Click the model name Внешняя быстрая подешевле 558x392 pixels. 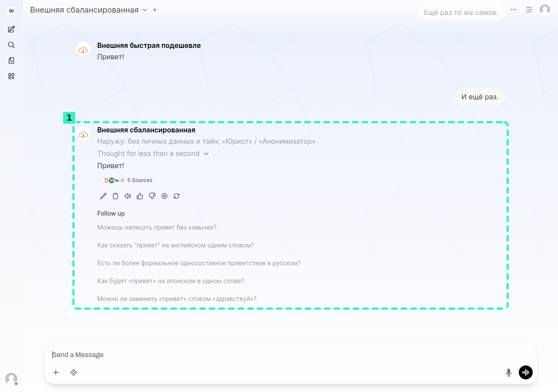coord(149,45)
